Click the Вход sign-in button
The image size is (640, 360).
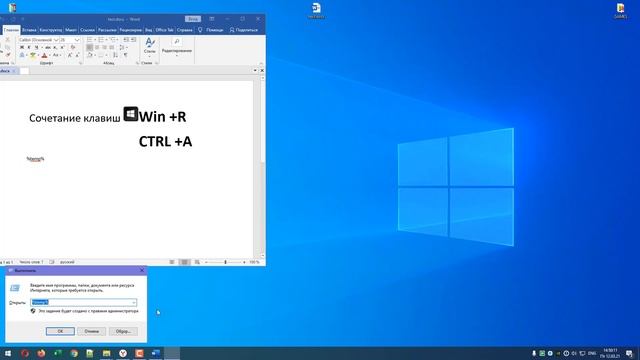coord(193,19)
